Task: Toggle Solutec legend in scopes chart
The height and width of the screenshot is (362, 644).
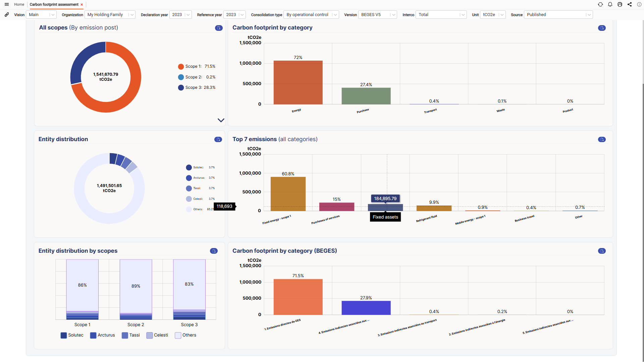Action: [x=64, y=335]
